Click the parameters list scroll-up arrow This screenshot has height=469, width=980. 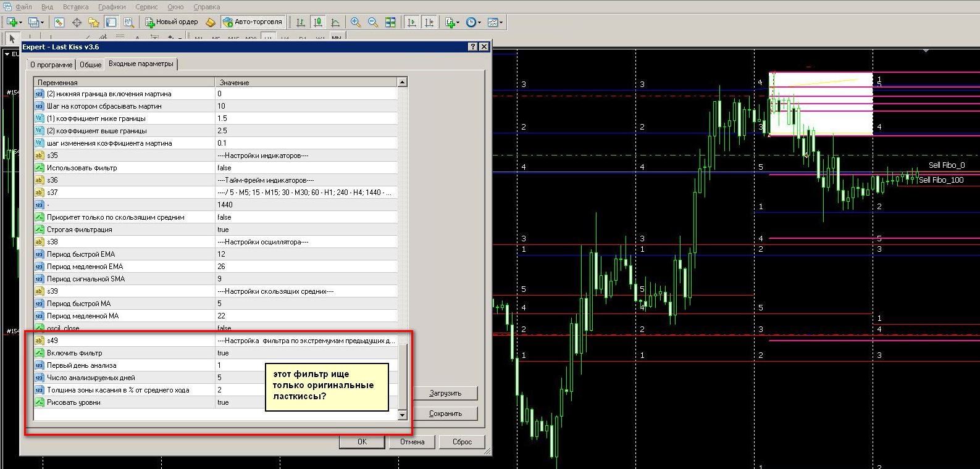tap(403, 82)
